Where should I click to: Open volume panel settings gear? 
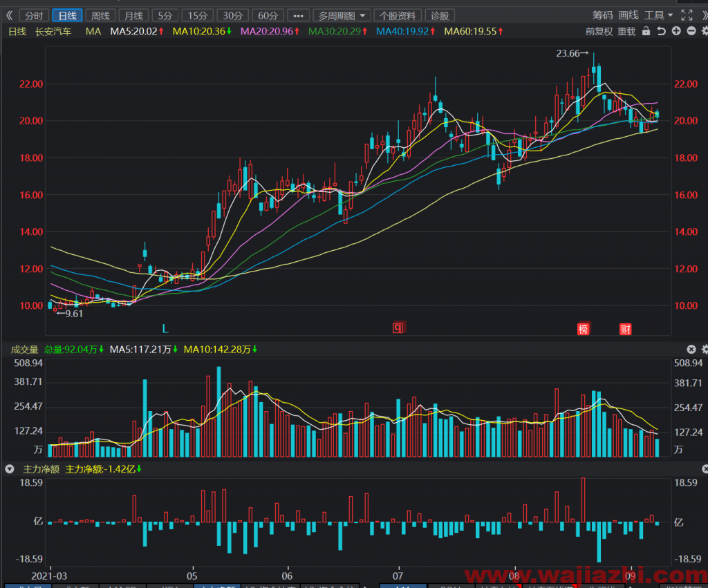tap(705, 350)
